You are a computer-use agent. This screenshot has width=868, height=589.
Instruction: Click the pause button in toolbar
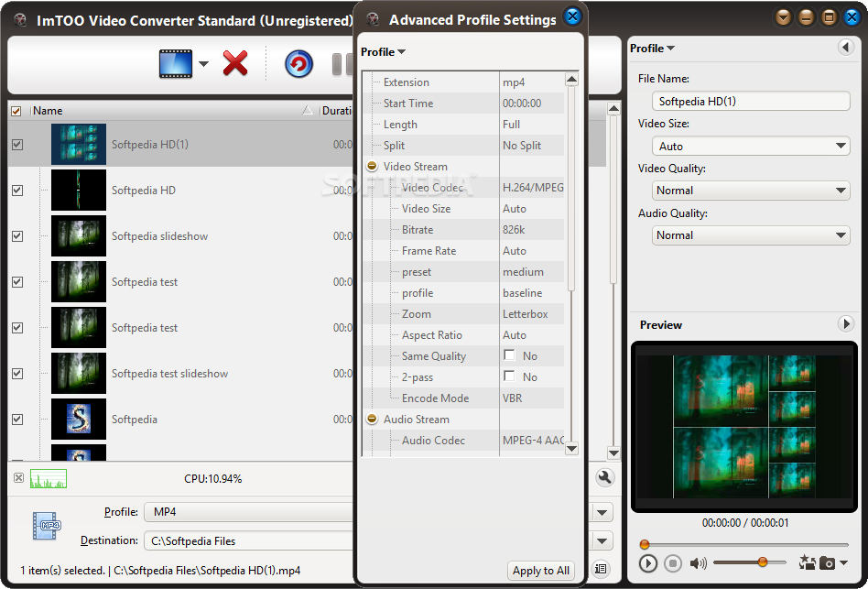pyautogui.click(x=342, y=64)
